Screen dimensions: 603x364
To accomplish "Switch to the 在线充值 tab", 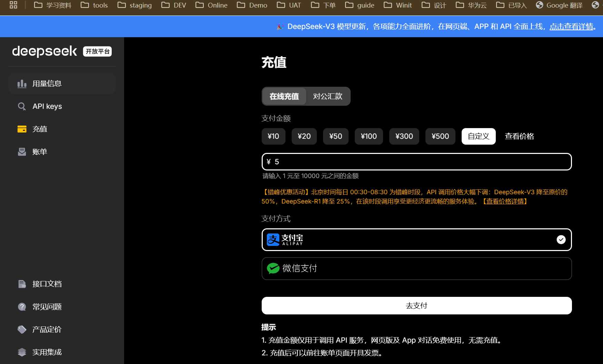I will click(284, 96).
